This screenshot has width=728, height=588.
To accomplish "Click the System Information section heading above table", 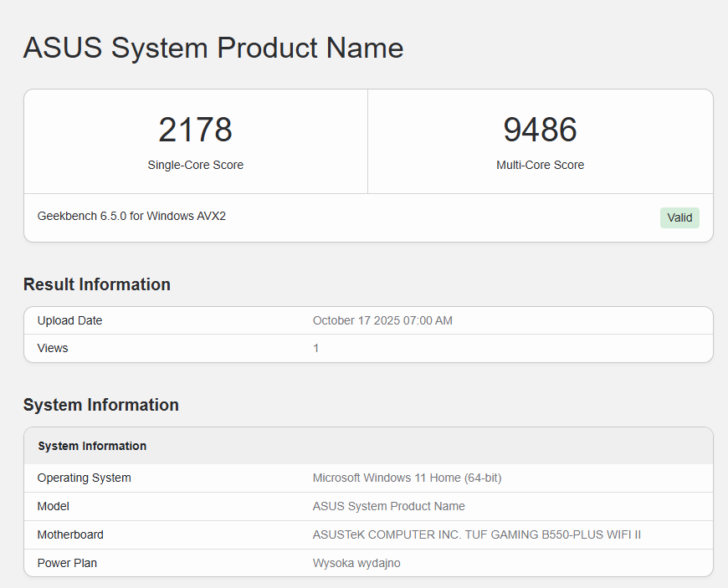I will click(101, 405).
